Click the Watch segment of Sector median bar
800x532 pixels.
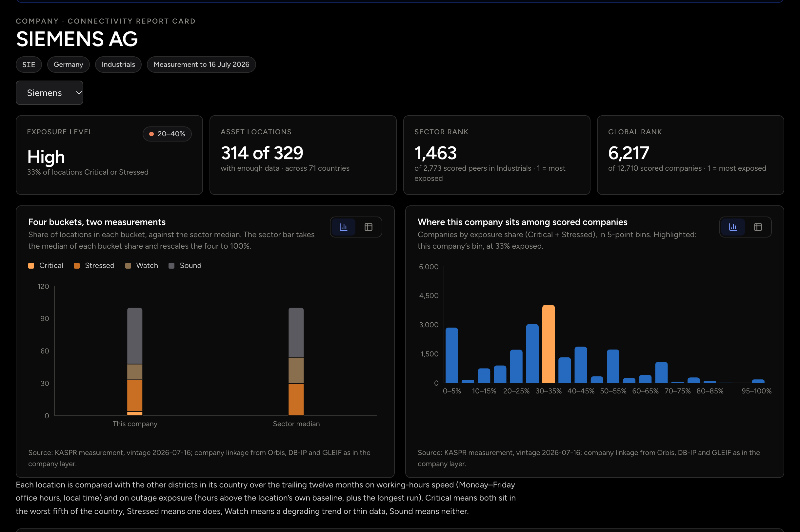[296, 370]
